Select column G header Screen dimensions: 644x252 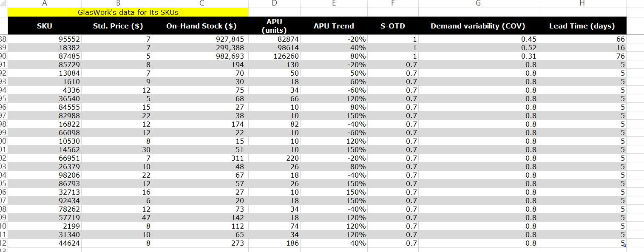(478, 3)
